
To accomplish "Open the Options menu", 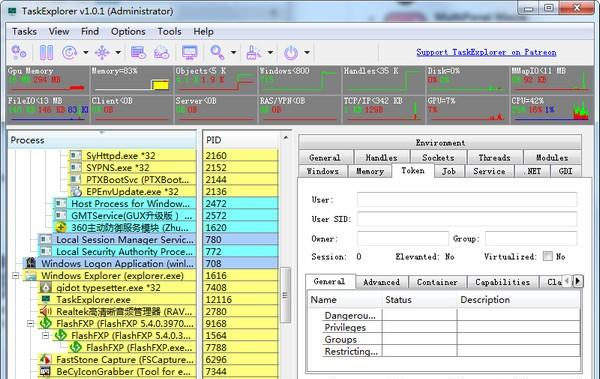I will [128, 31].
